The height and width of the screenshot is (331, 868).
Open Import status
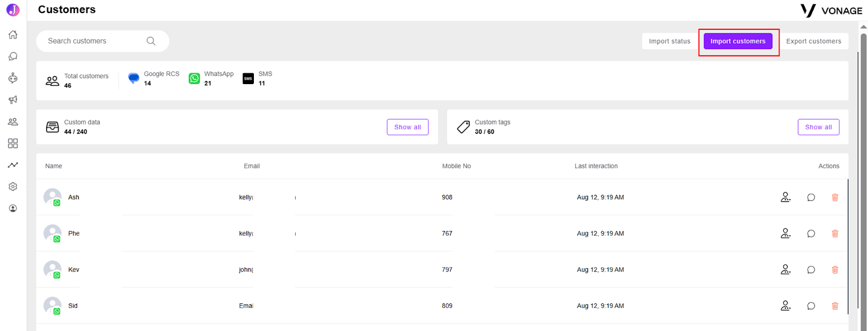[x=669, y=41]
